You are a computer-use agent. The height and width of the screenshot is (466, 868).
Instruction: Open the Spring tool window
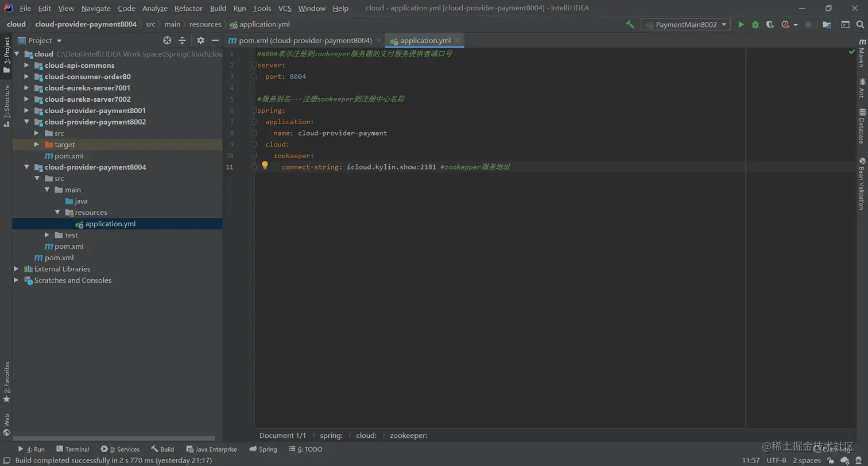tap(263, 449)
